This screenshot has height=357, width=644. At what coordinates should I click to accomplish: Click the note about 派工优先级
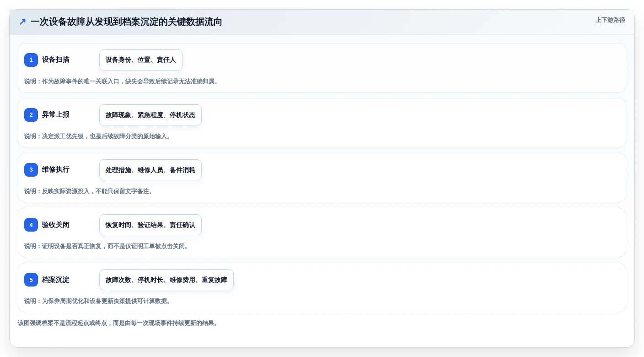click(98, 136)
